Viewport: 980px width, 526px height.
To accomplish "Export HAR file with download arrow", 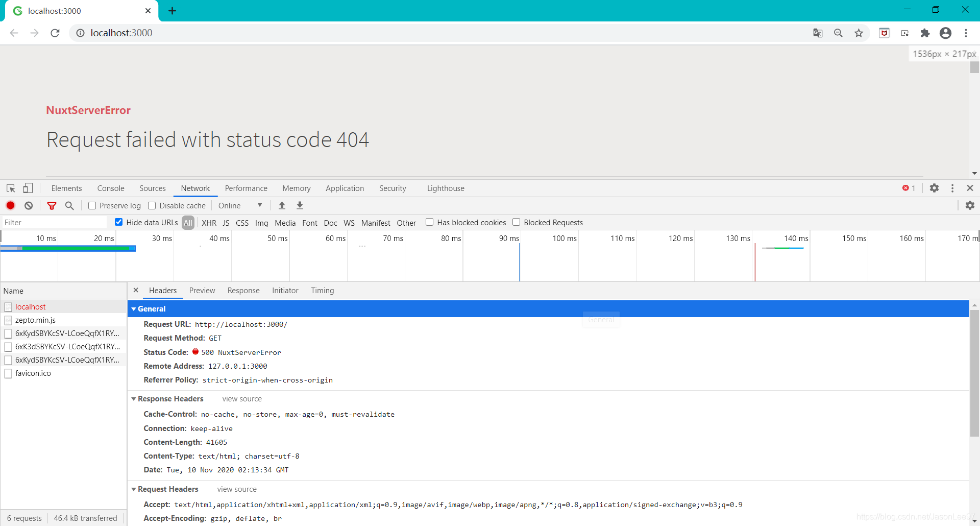I will [x=300, y=205].
